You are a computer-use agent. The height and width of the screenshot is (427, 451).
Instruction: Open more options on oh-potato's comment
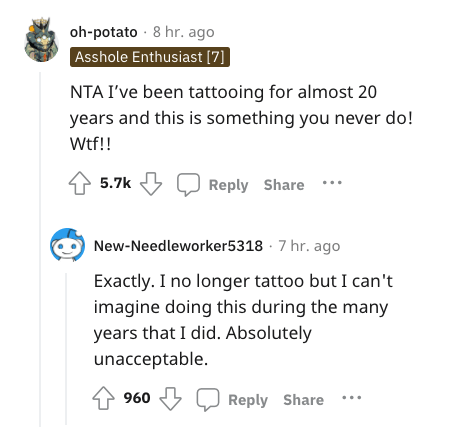pyautogui.click(x=332, y=183)
